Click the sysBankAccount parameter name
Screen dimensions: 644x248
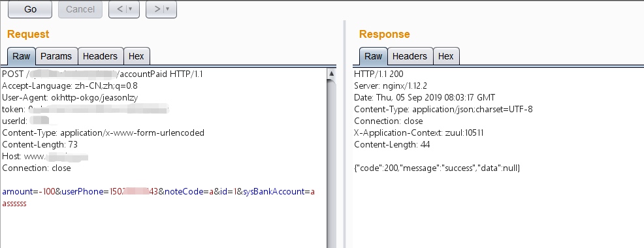click(x=274, y=192)
